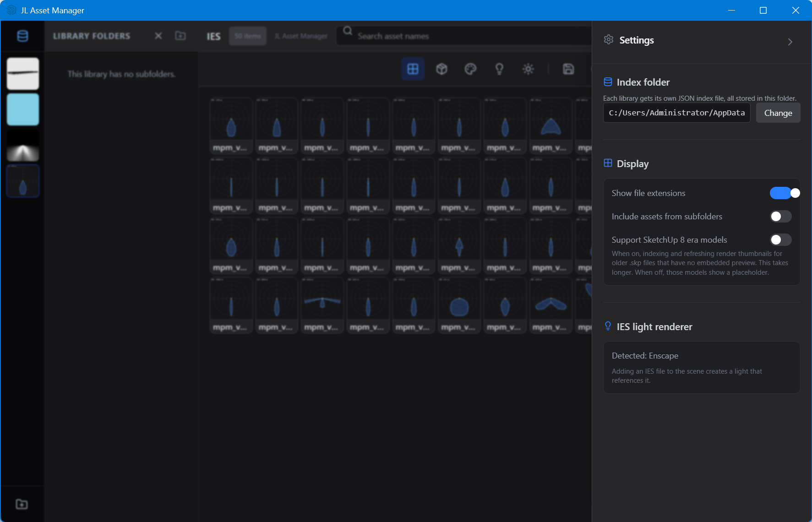The width and height of the screenshot is (812, 522).
Task: Click the search magnifier icon
Action: click(x=348, y=31)
